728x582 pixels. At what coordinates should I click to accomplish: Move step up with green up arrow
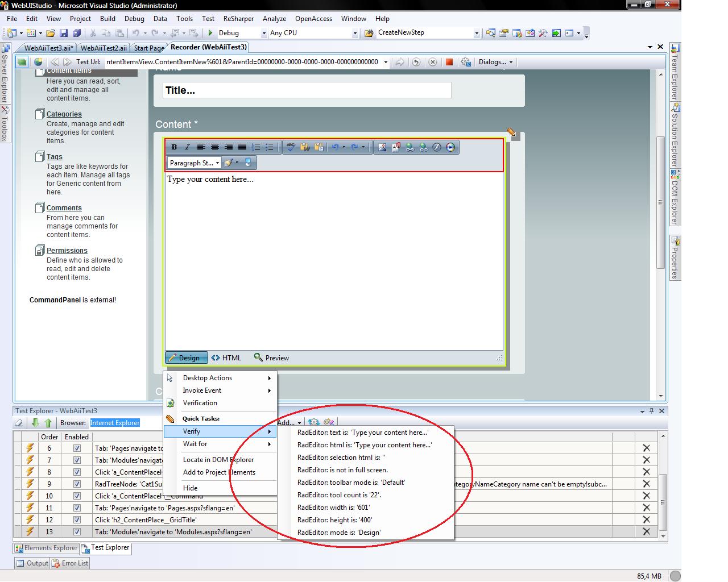point(48,423)
